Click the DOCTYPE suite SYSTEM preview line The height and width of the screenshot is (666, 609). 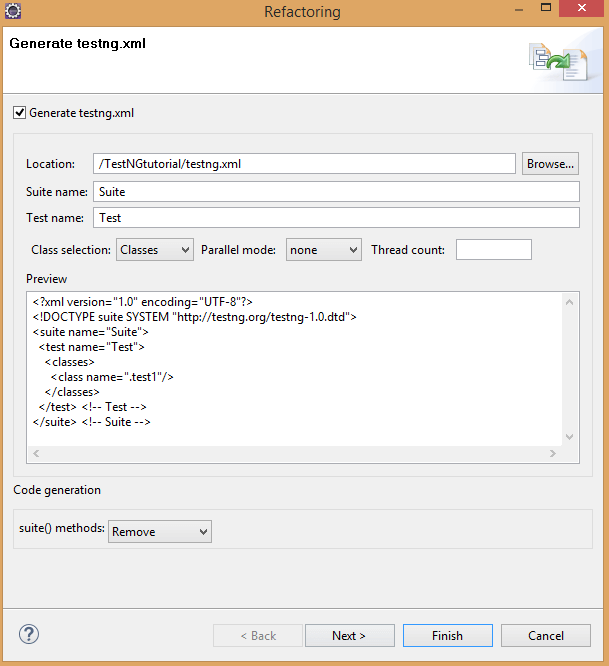pyautogui.click(x=195, y=317)
